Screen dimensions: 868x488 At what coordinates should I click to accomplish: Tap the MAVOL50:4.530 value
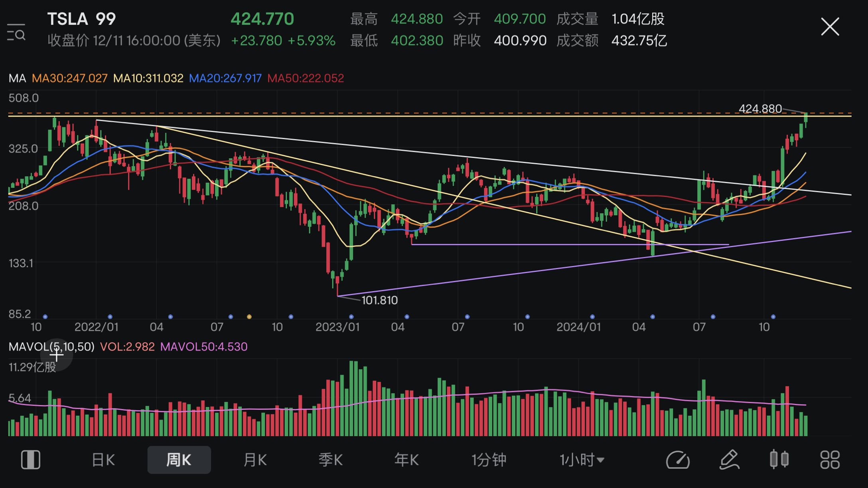[204, 347]
